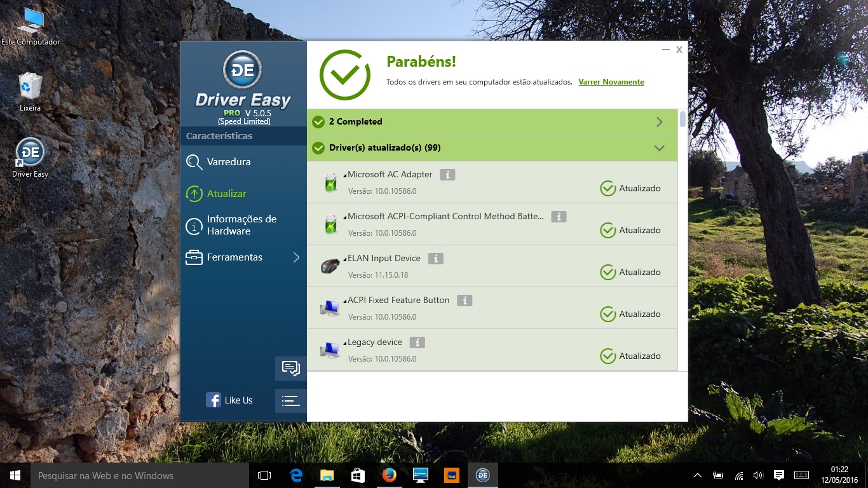Click the large green checkmark circle
This screenshot has height=488, width=868.
tap(345, 75)
